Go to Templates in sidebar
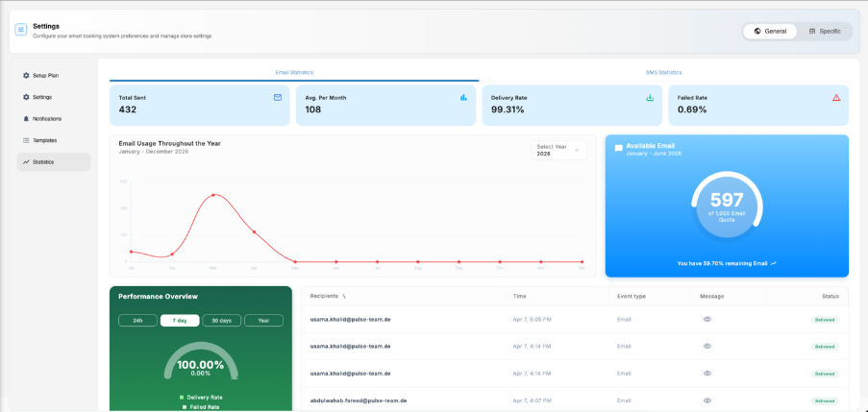Screen dimensions: 868x412 click(x=54, y=140)
